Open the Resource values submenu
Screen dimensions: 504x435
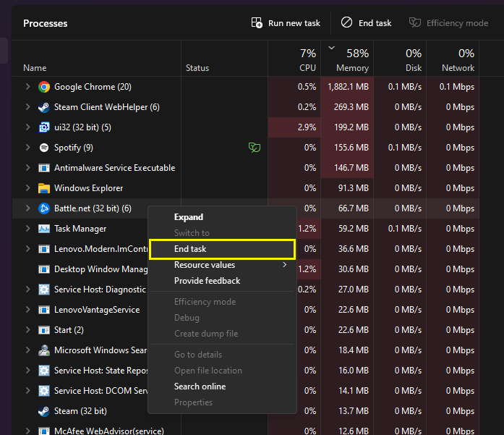pos(222,265)
